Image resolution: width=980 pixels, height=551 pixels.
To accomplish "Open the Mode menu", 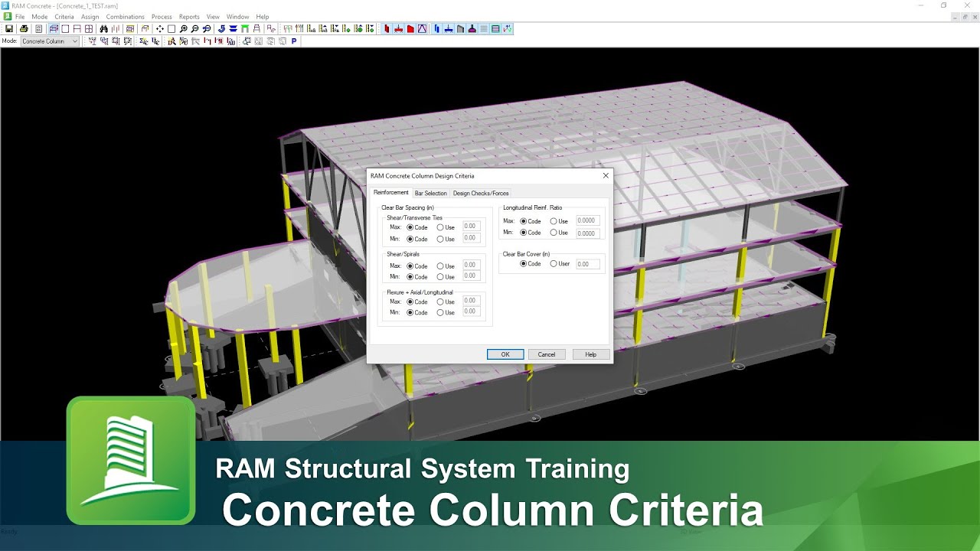I will (x=40, y=17).
